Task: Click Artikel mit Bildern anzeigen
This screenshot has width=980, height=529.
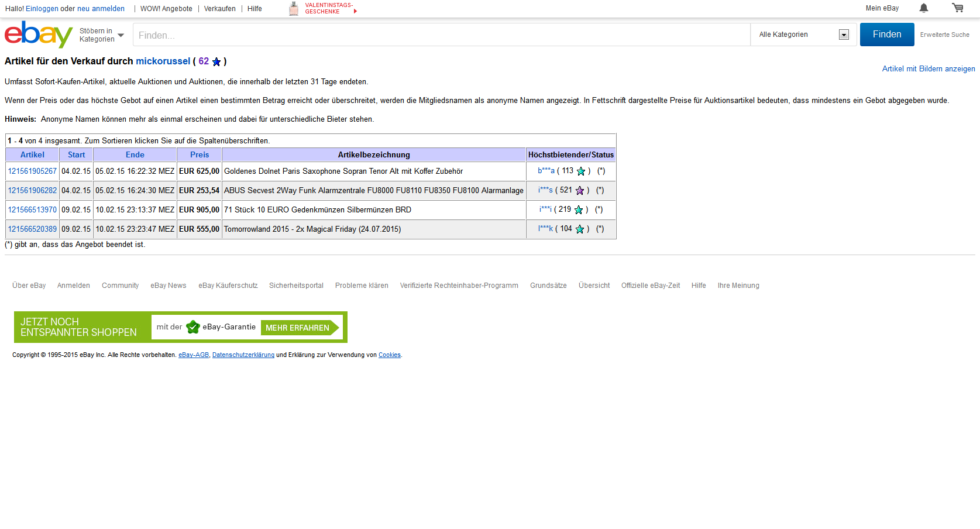Action: 929,69
